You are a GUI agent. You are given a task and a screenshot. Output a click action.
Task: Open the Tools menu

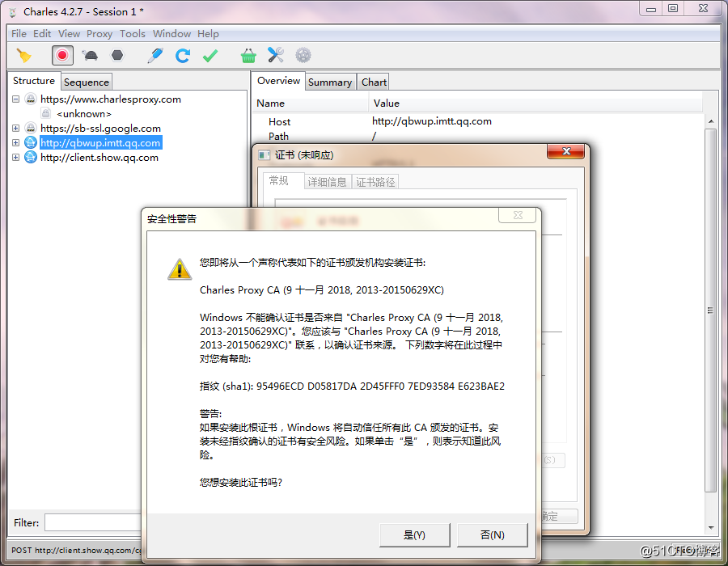(x=133, y=34)
